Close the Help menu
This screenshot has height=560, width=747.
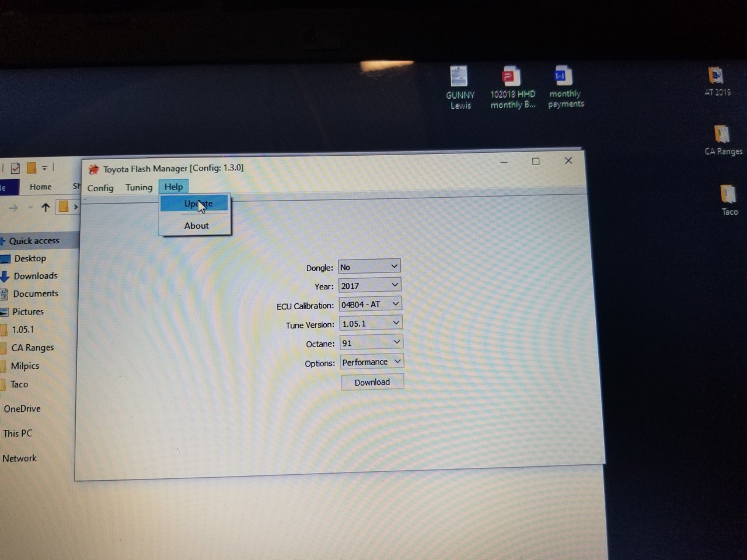(173, 187)
